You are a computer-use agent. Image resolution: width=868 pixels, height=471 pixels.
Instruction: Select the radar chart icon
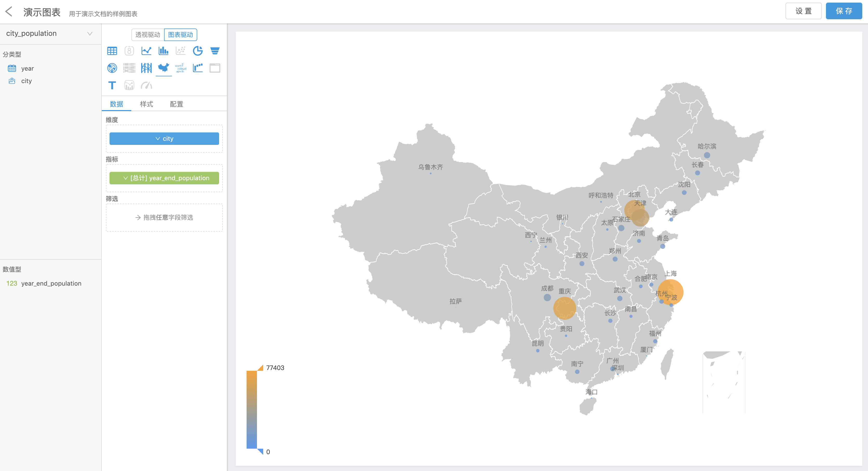point(112,68)
